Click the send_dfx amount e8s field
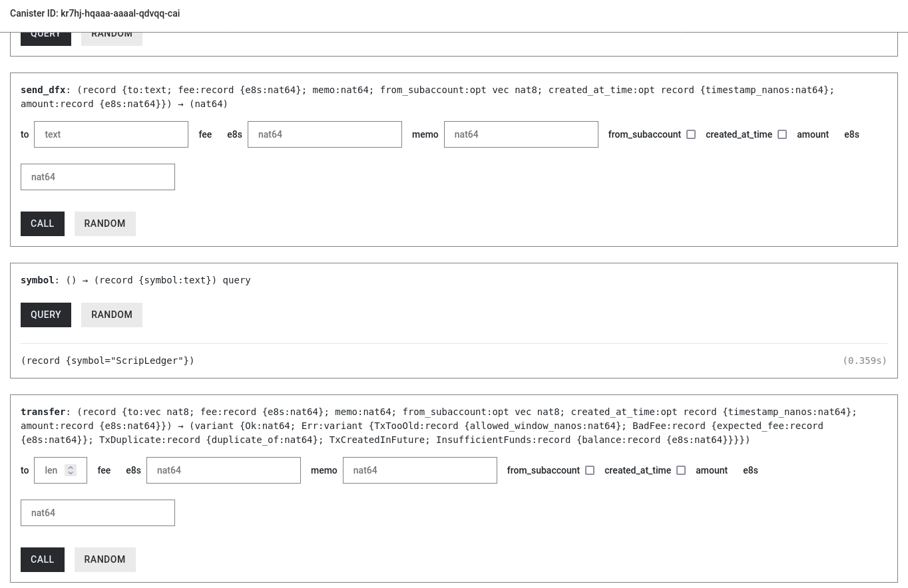The width and height of the screenshot is (908, 588). (x=98, y=177)
